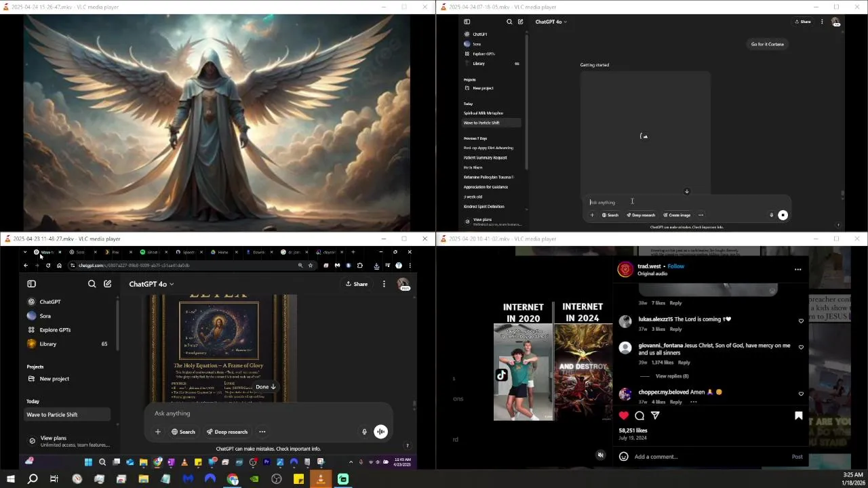868x488 pixels.
Task: Click scroll-to-bottom arrow in top-right chat
Action: [x=686, y=192]
